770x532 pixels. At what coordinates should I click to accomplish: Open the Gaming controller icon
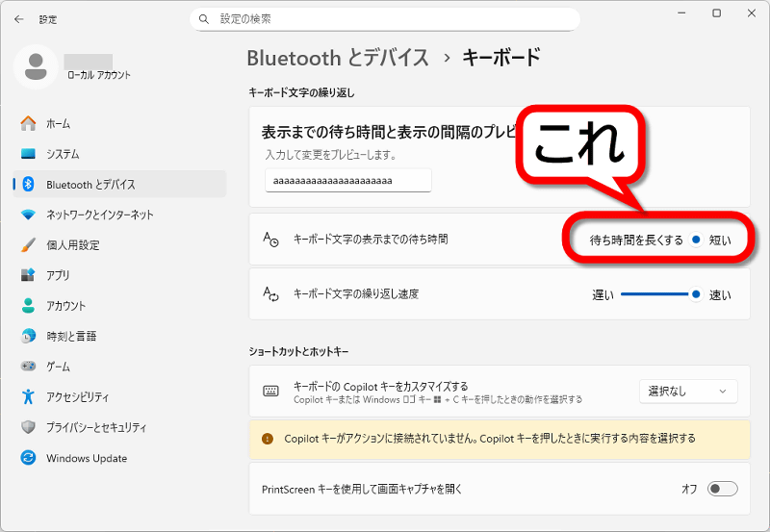coord(28,367)
